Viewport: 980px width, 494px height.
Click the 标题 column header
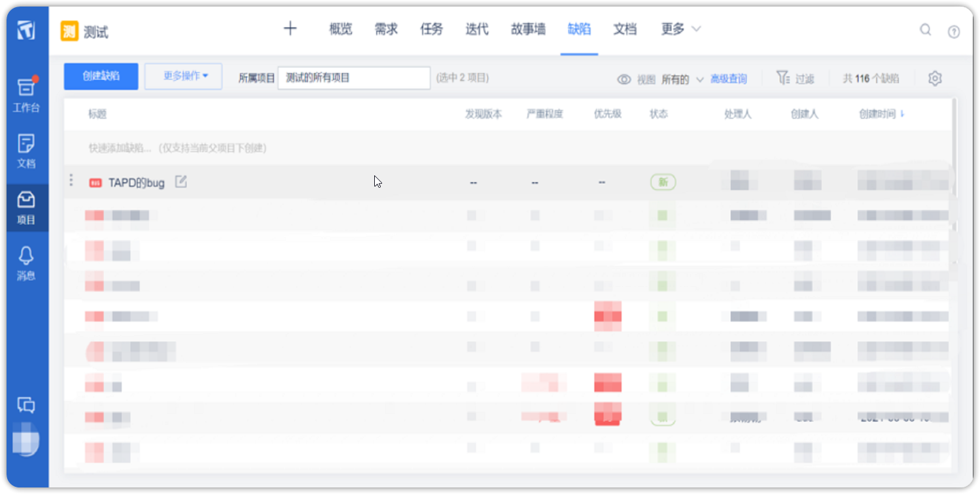click(97, 114)
